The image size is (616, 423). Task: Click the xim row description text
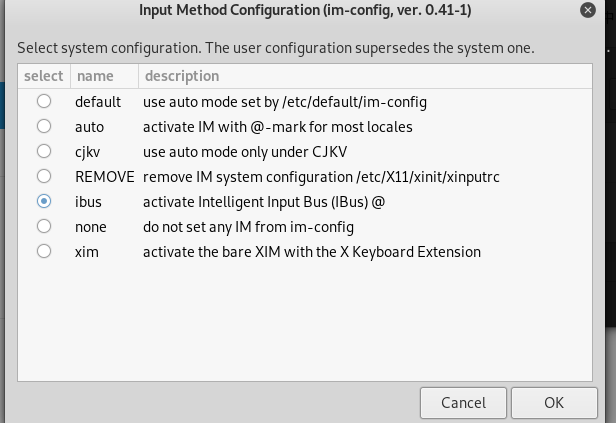tap(312, 252)
